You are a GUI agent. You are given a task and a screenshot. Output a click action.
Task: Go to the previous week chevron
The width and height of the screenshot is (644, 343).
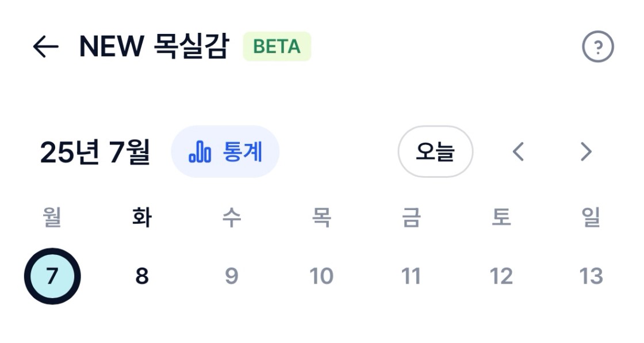pos(518,152)
